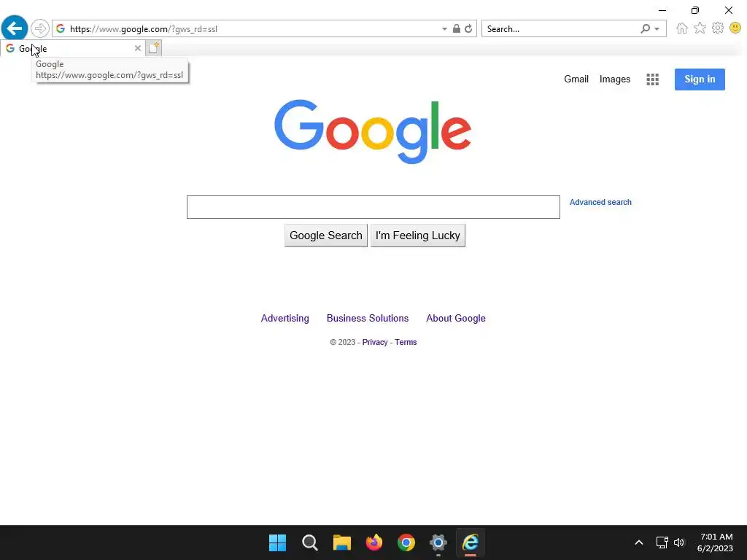Open Advertising link
The height and width of the screenshot is (560, 747).
coord(285,318)
